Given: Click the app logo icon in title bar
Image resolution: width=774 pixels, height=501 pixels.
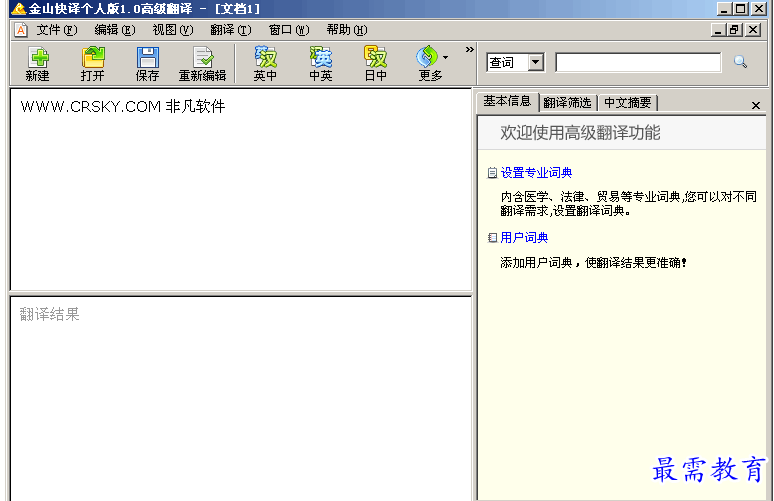Looking at the screenshot, I should [x=19, y=8].
